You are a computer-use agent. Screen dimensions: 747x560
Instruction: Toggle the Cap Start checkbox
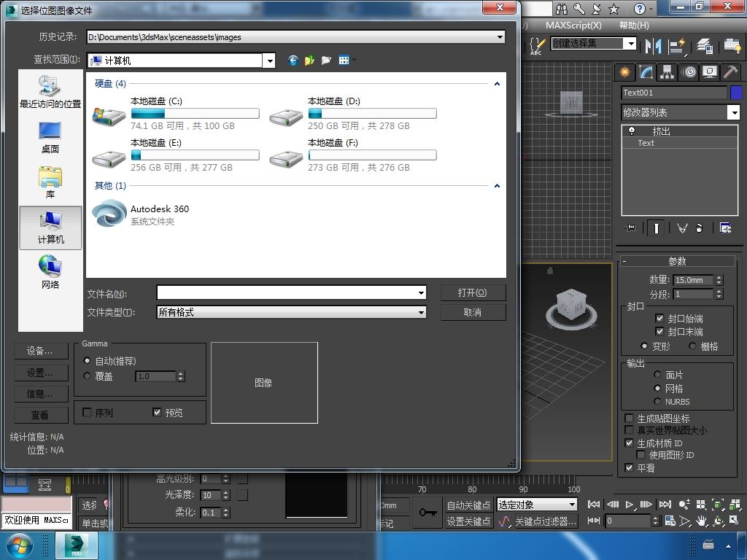click(x=659, y=318)
